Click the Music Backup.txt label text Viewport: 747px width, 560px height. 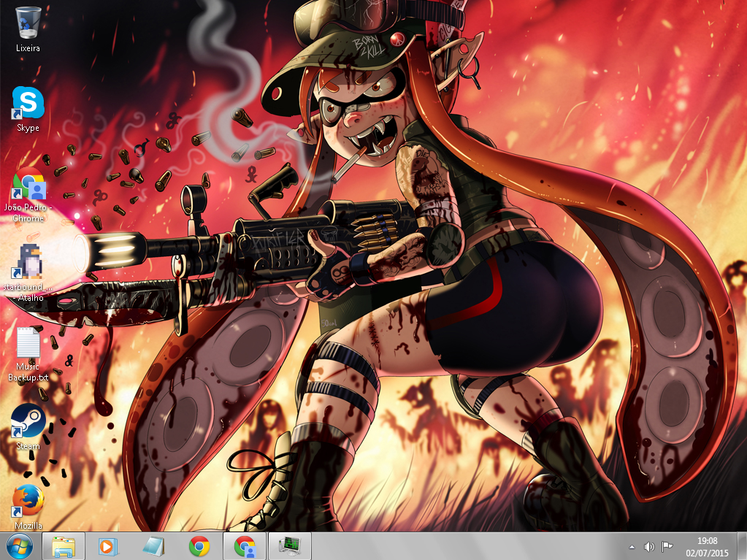[28, 372]
